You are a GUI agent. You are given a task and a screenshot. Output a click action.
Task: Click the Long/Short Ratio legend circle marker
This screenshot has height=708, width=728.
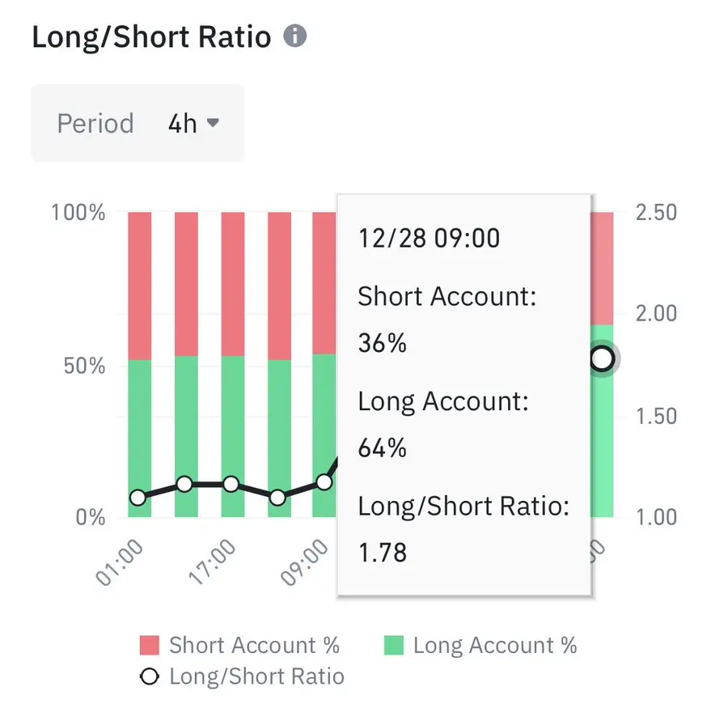click(x=150, y=676)
